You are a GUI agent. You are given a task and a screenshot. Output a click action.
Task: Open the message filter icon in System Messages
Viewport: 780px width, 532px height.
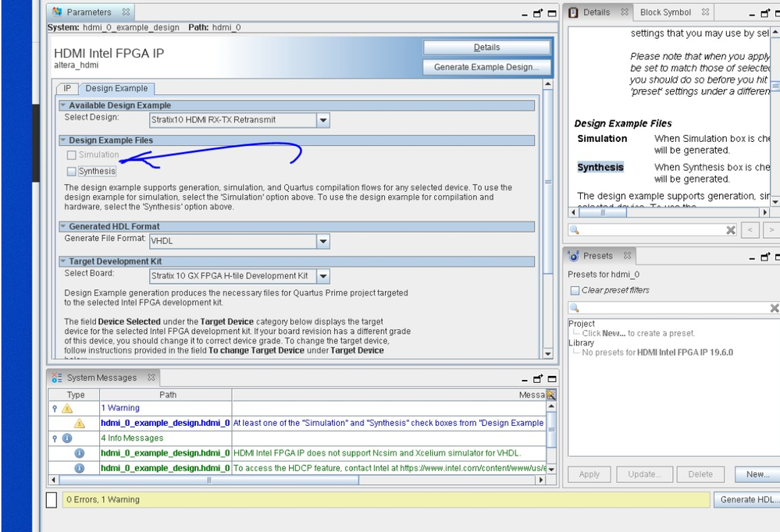[550, 395]
